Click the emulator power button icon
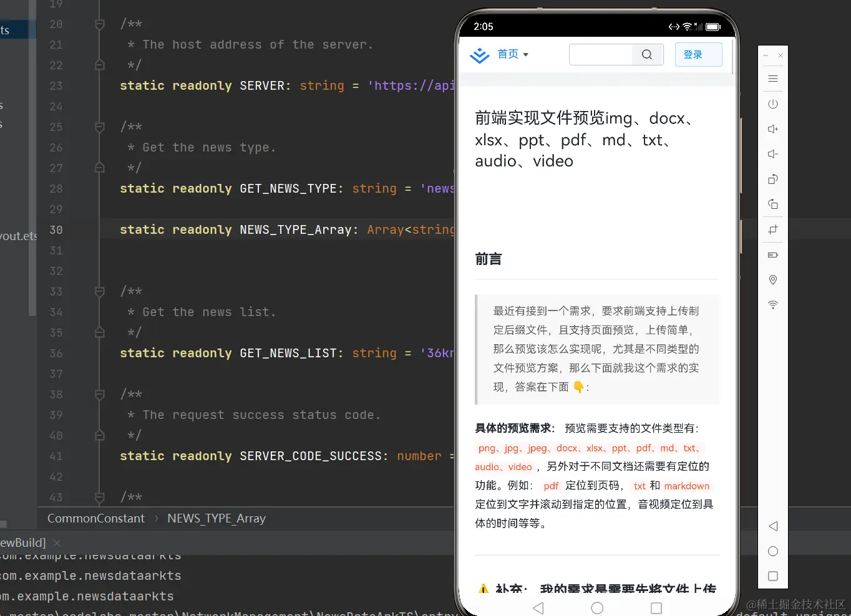Image resolution: width=851 pixels, height=616 pixels. click(773, 104)
